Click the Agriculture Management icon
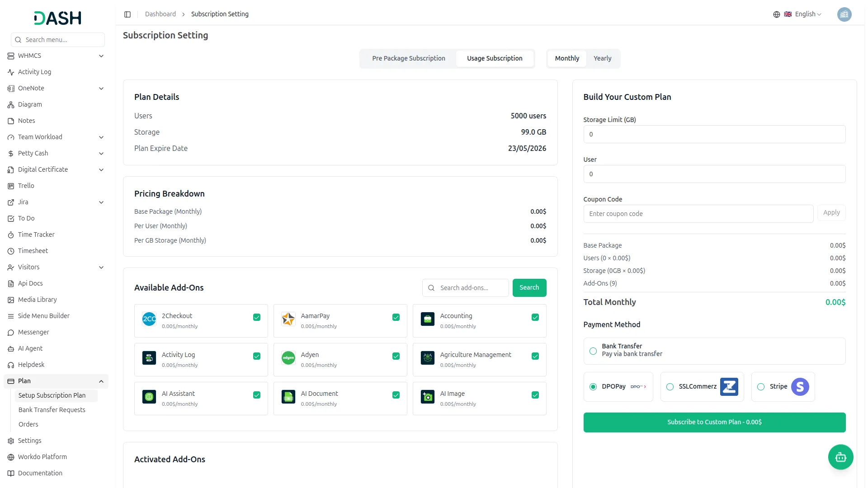The image size is (868, 488). pyautogui.click(x=428, y=358)
